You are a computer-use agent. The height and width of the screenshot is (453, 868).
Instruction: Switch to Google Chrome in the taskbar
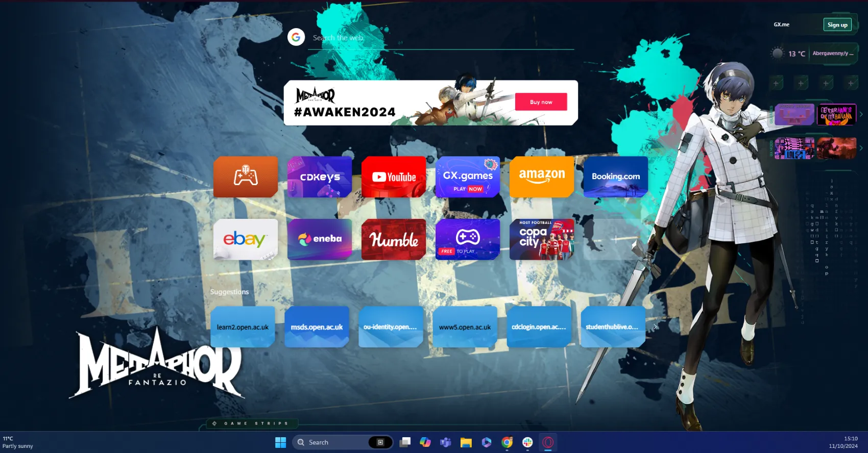pyautogui.click(x=507, y=442)
